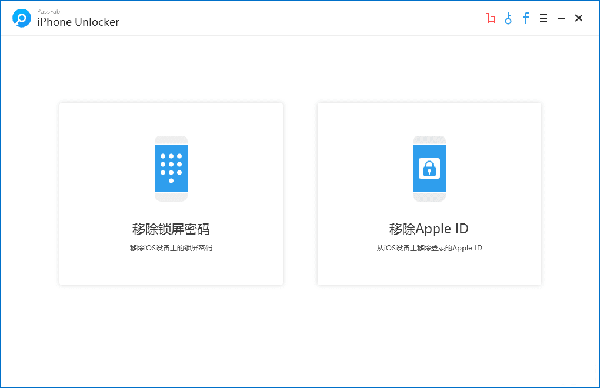Close the iPhone Unlocker window
Screen dimensions: 600x388
click(x=579, y=18)
